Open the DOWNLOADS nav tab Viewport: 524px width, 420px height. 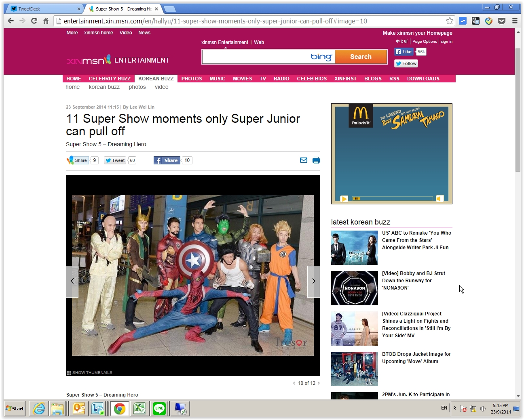pyautogui.click(x=423, y=79)
